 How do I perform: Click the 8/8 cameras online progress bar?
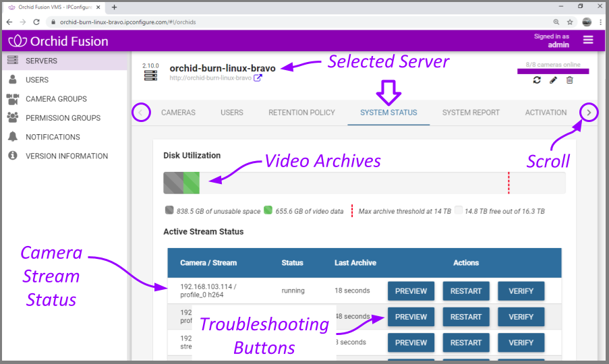tap(552, 71)
